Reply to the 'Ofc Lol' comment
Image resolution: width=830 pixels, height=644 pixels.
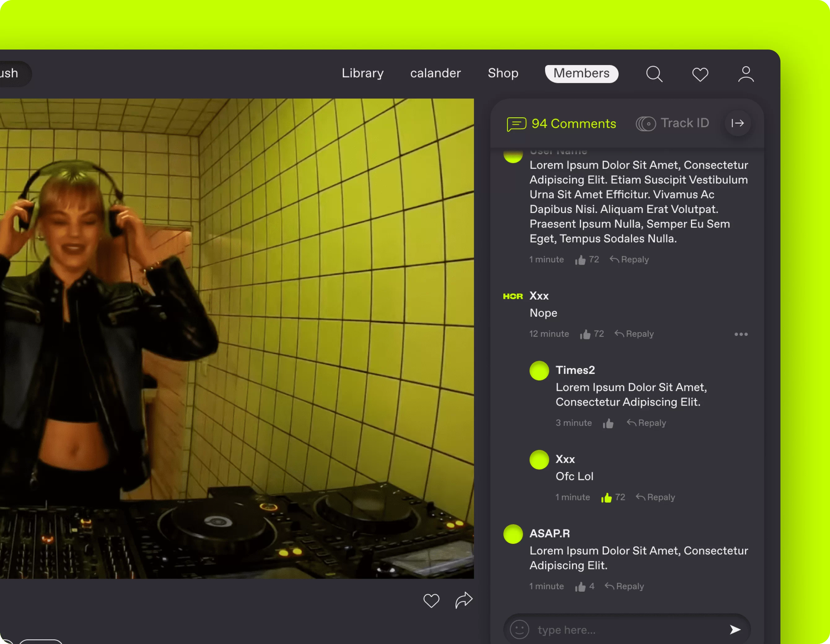pos(656,497)
